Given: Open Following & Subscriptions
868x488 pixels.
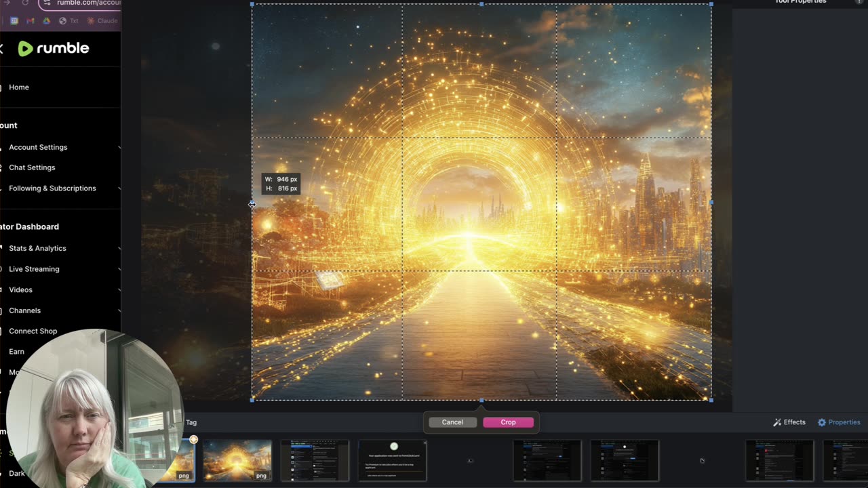Looking at the screenshot, I should (52, 188).
